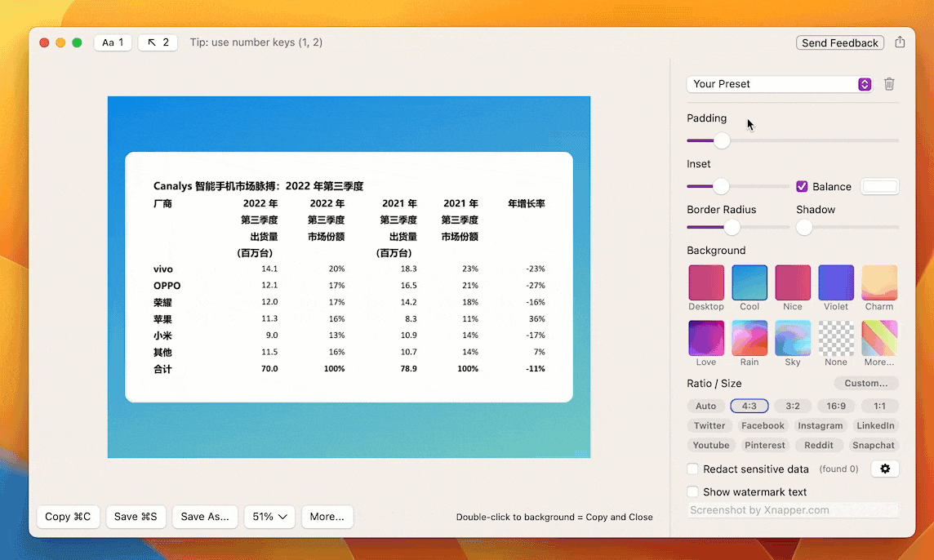The height and width of the screenshot is (560, 934).
Task: Click the Save As... button
Action: pos(205,517)
